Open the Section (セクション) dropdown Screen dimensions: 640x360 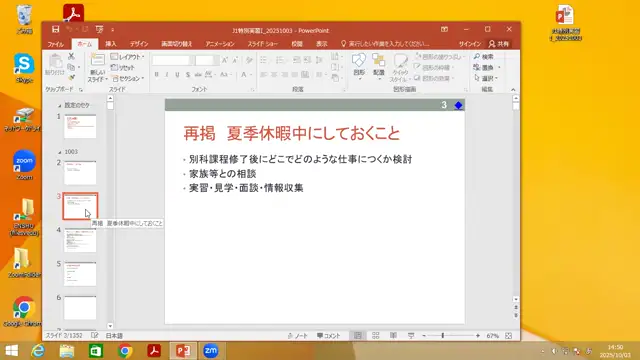(x=128, y=78)
